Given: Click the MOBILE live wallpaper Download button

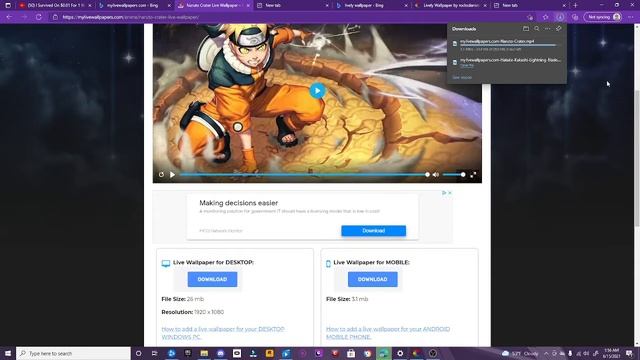Looking at the screenshot, I should 373,279.
